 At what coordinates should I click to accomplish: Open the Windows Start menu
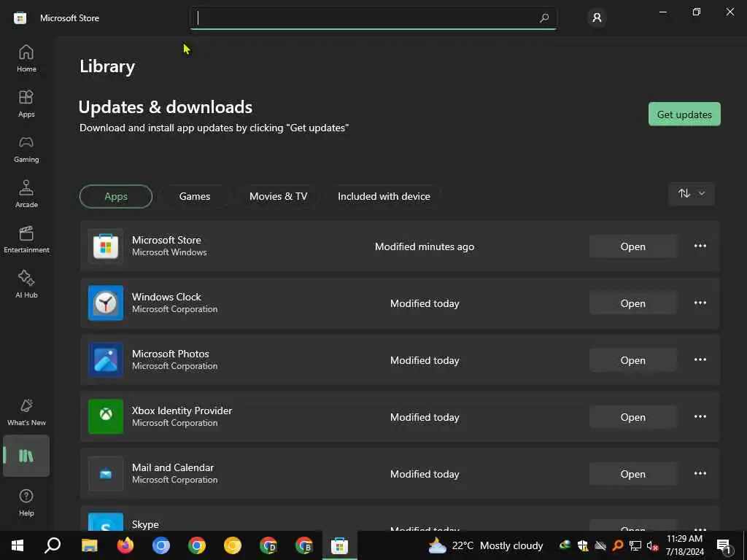[x=18, y=545]
